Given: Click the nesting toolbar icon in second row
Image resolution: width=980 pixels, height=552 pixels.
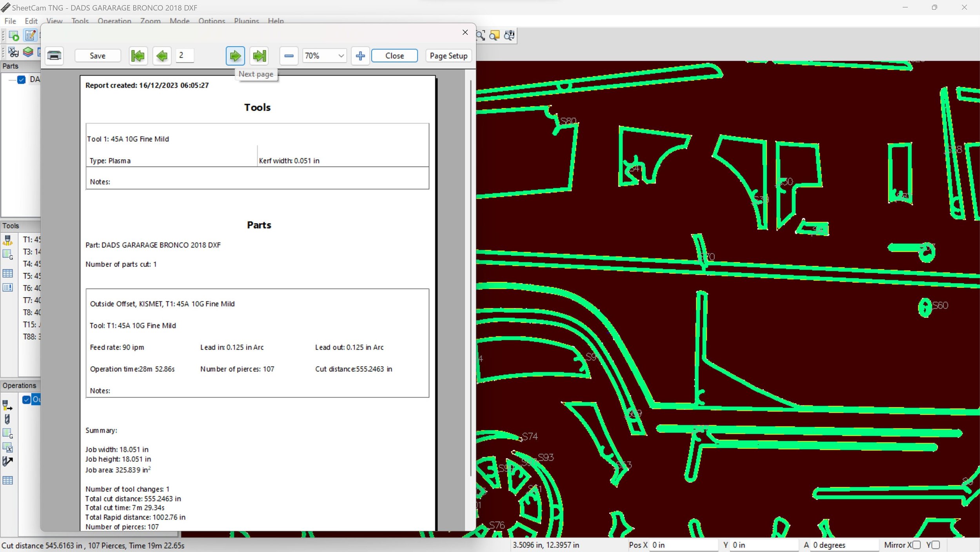Looking at the screenshot, I should point(13,52).
